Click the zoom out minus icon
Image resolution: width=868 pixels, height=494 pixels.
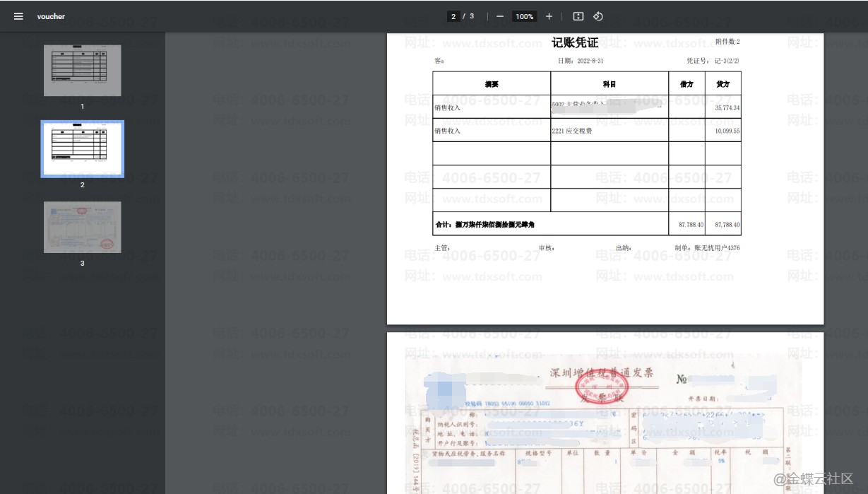[x=500, y=16]
